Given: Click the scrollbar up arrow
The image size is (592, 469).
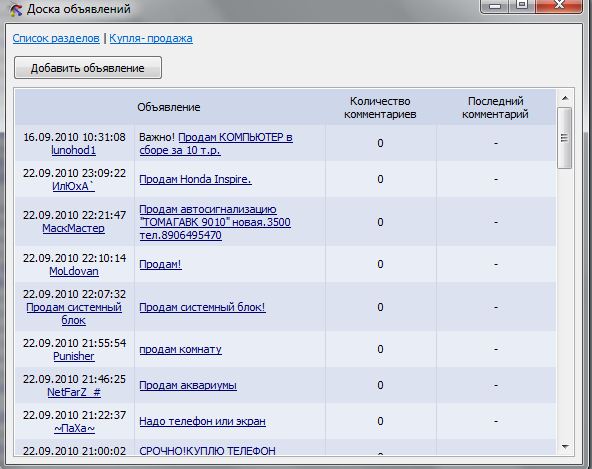Looking at the screenshot, I should click(x=565, y=99).
